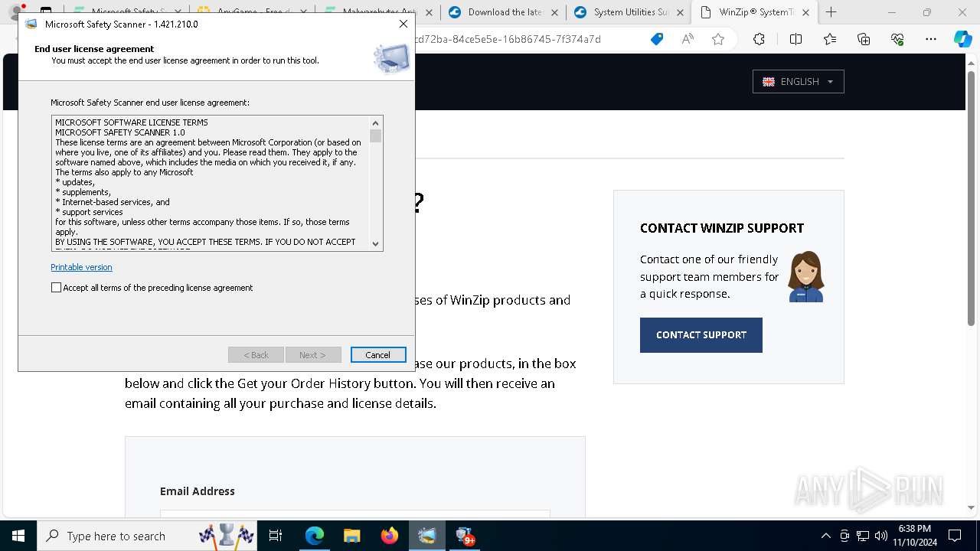Open Task View on taskbar
The image size is (980, 551).
(276, 536)
